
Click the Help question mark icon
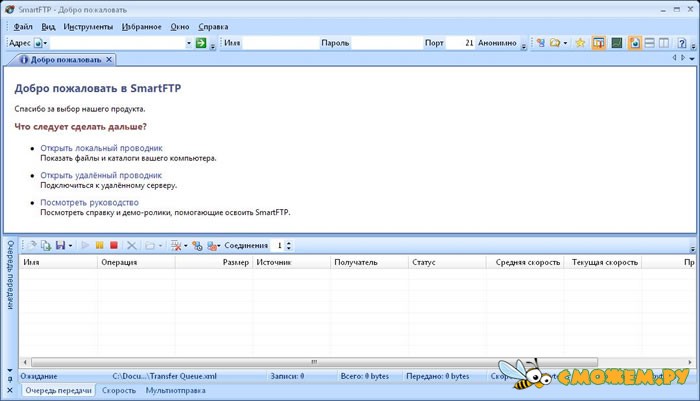tap(681, 43)
